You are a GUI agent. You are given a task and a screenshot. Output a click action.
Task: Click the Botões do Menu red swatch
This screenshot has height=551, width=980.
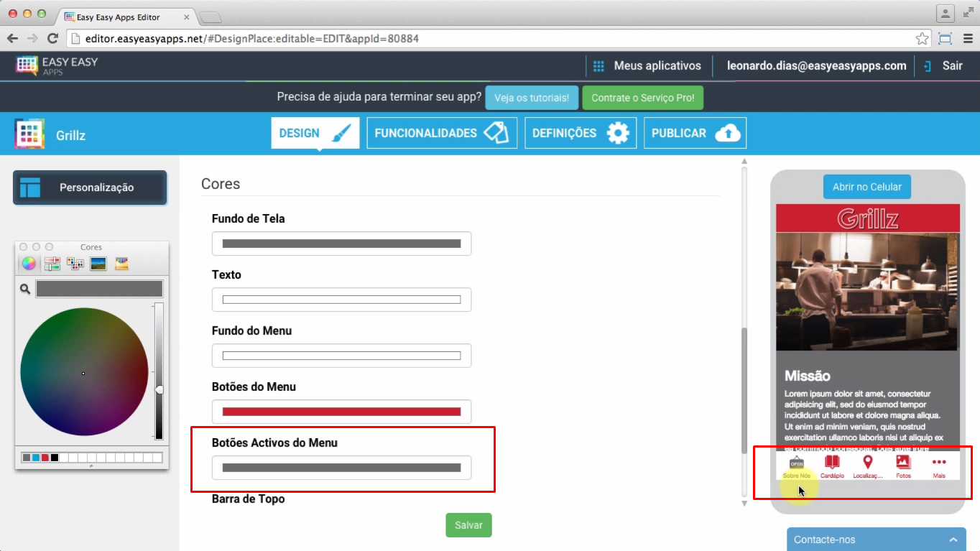click(x=341, y=412)
